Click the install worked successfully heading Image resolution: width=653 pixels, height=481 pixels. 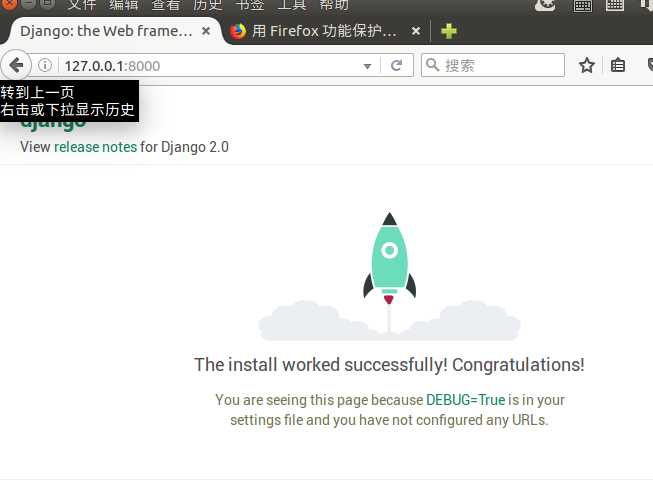(x=389, y=365)
